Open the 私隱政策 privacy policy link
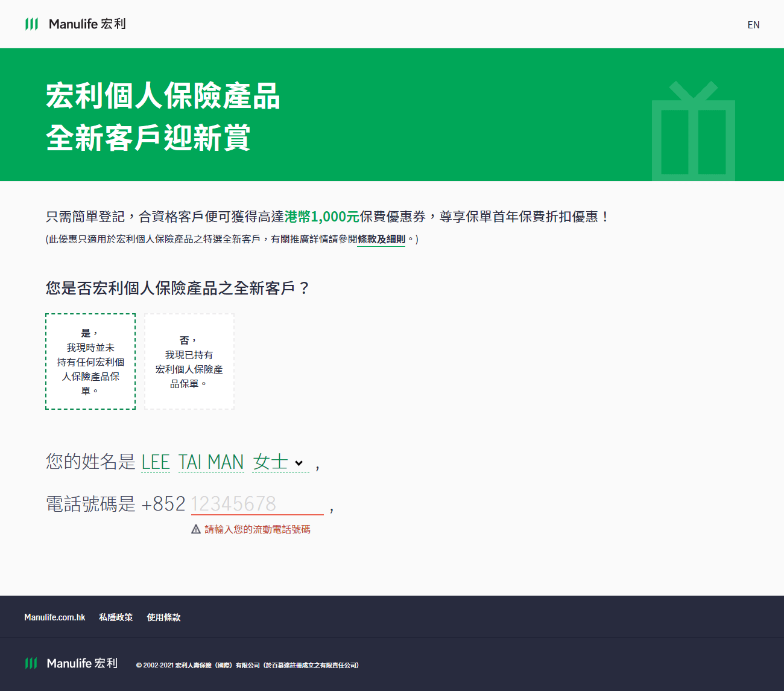The width and height of the screenshot is (784, 691). point(116,617)
